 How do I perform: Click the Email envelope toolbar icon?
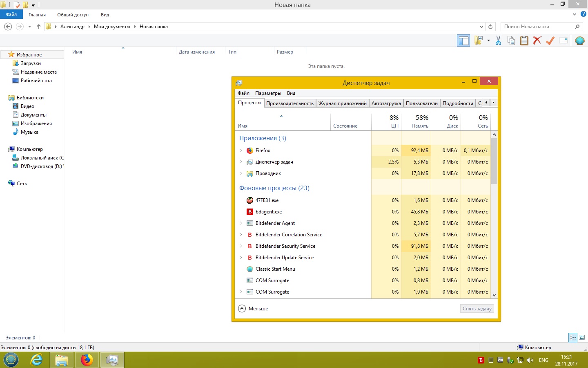tap(563, 40)
